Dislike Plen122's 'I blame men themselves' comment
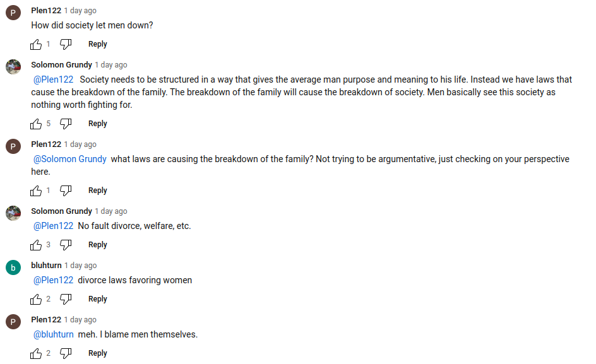The width and height of the screenshot is (596, 364). click(66, 353)
